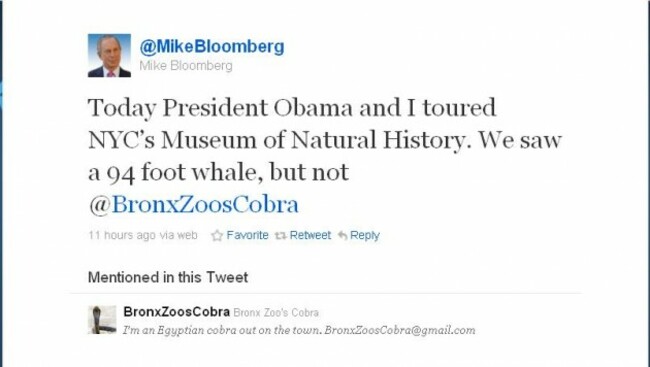650x367 pixels.
Task: Click the Favorite star icon
Action: pyautogui.click(x=217, y=236)
